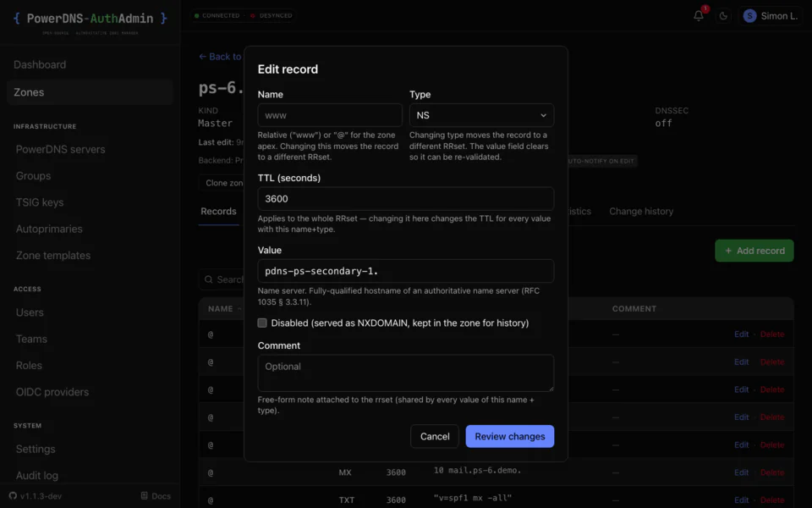This screenshot has height=508, width=812.
Task: Click the "v=spf1 mx -all" value
Action: pos(473,498)
